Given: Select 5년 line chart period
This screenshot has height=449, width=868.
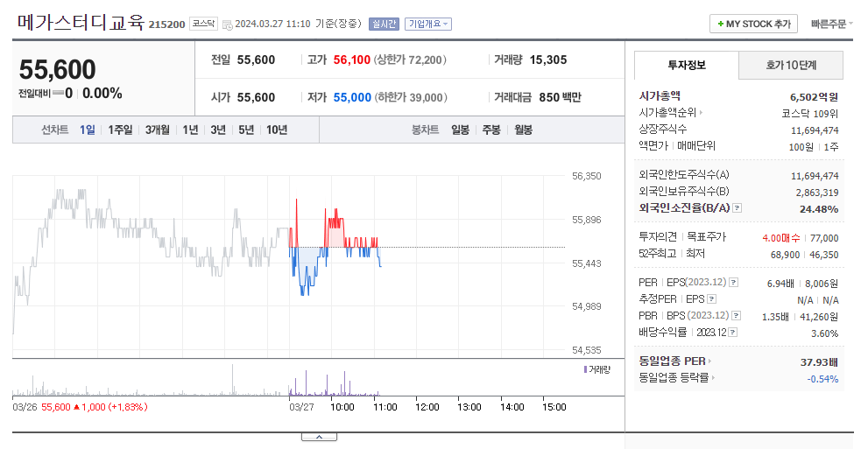Looking at the screenshot, I should pyautogui.click(x=246, y=130).
